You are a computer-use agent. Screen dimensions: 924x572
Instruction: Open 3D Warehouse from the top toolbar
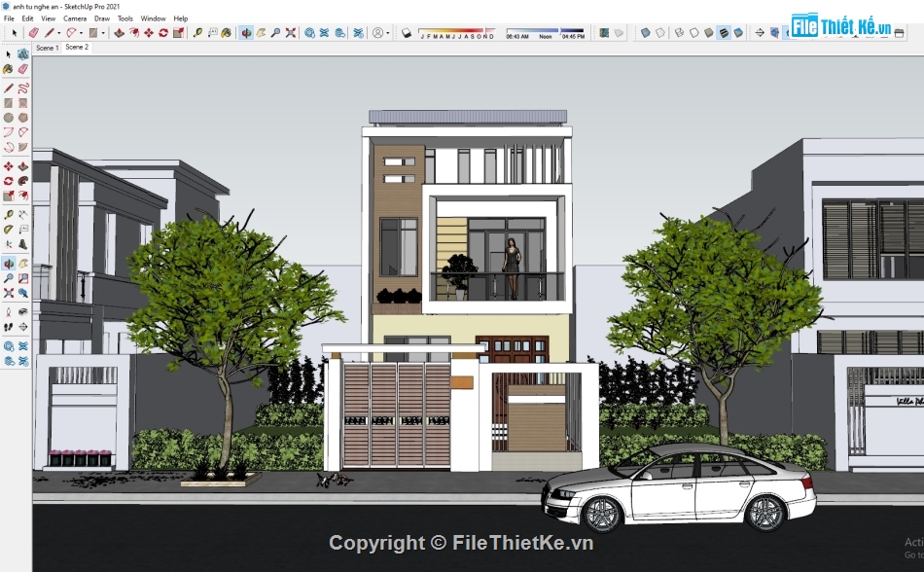click(309, 32)
